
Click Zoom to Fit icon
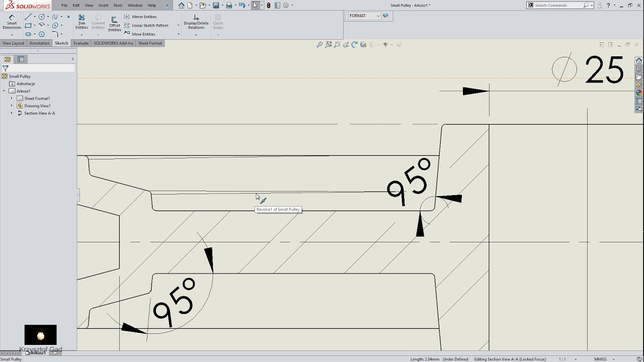click(x=319, y=44)
